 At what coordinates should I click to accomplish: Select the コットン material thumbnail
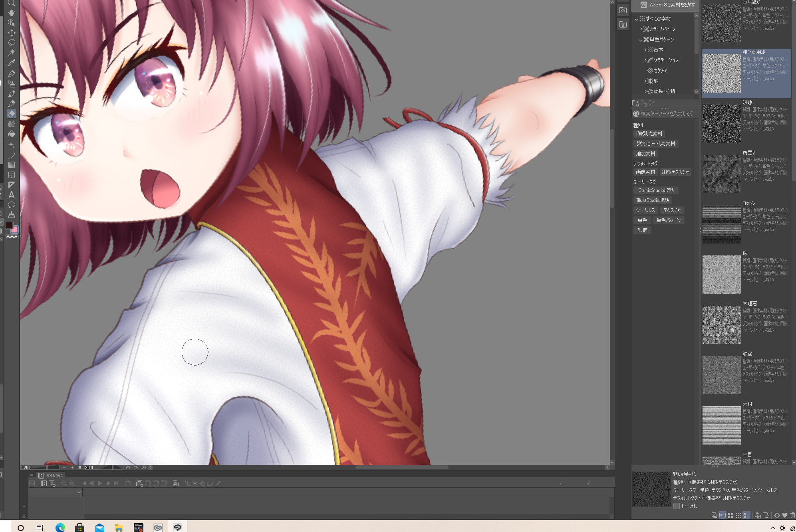(721, 224)
